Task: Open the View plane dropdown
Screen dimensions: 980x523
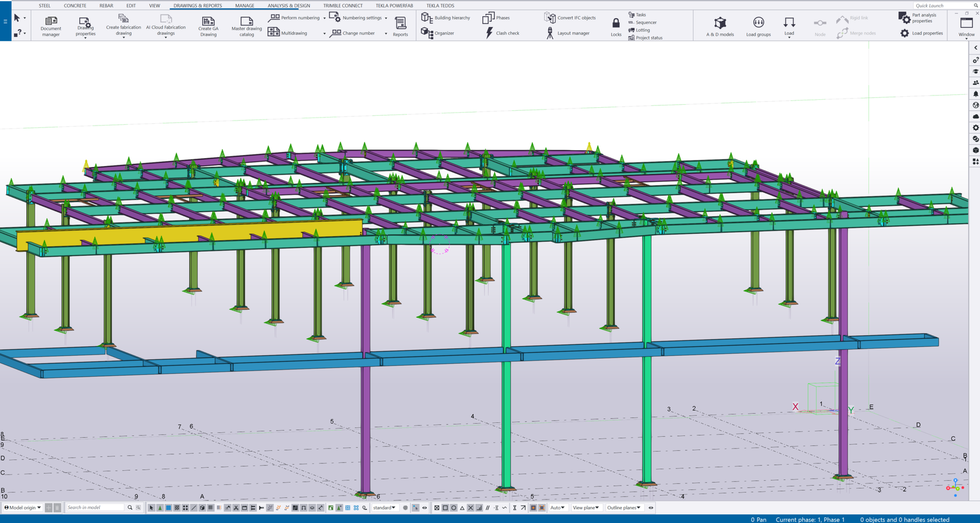Action: [586, 508]
